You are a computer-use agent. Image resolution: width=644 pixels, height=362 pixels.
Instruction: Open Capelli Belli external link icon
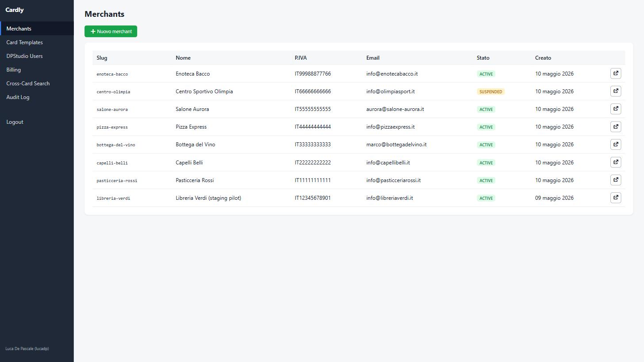tap(616, 162)
